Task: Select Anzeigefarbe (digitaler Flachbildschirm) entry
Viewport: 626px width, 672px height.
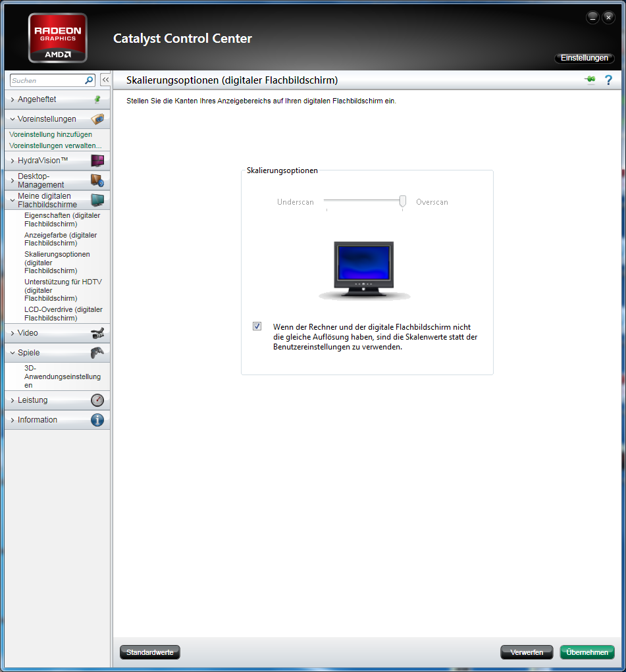Action: pos(61,239)
